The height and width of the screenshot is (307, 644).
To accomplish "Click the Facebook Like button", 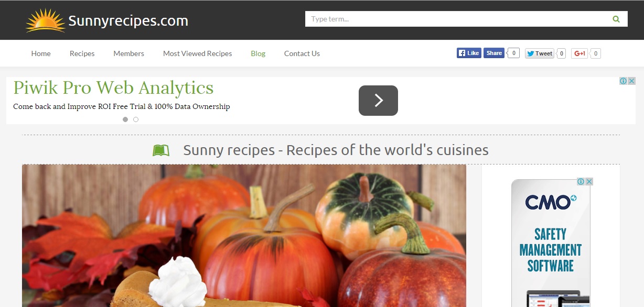I will [469, 53].
